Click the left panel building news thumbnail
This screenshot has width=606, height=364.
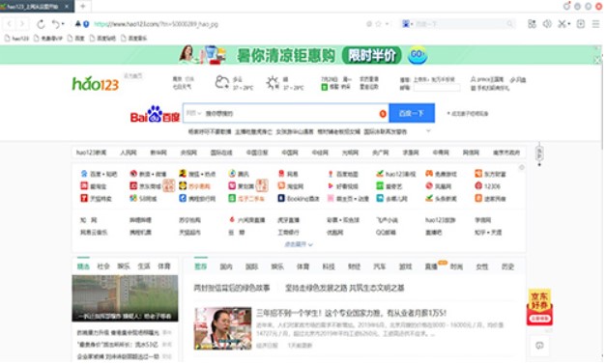(x=125, y=298)
